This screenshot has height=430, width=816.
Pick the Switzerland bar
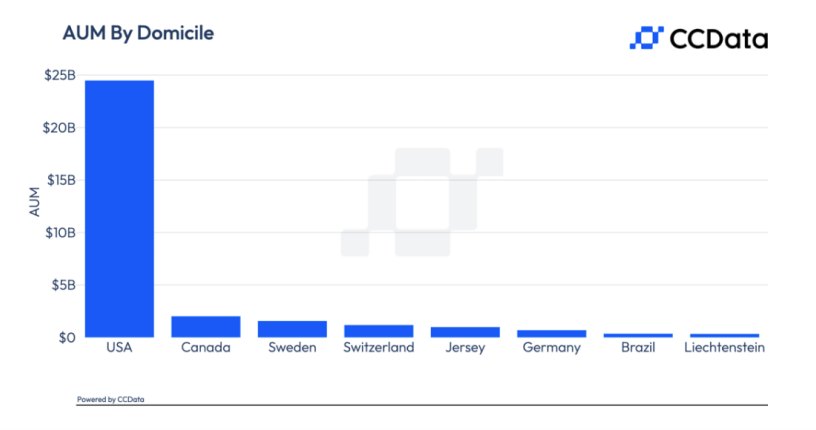coord(378,331)
